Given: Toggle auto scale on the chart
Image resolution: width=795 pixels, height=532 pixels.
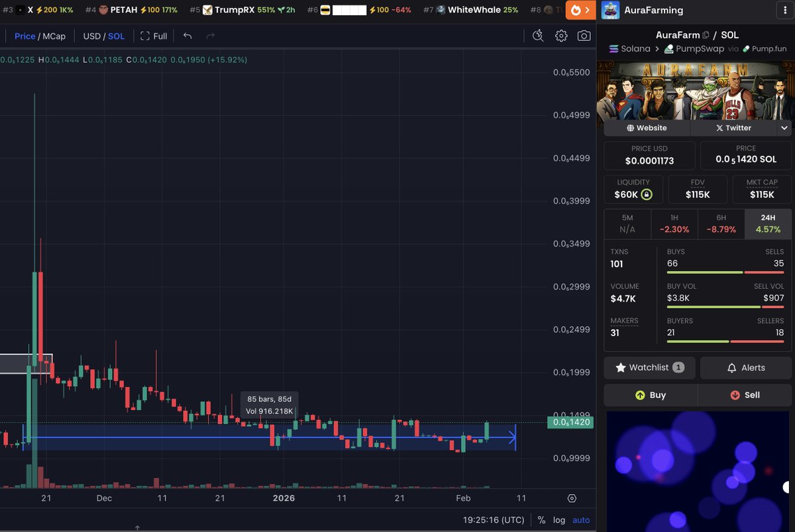Looking at the screenshot, I should pos(581,520).
